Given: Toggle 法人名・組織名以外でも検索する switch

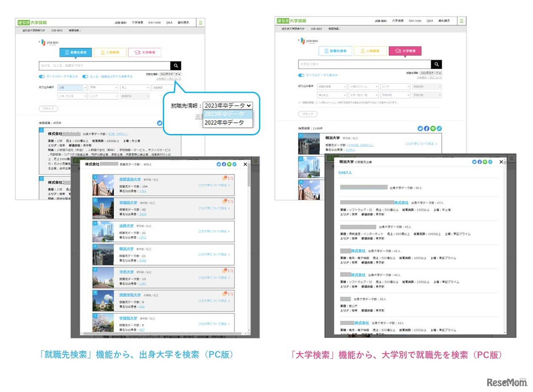Looking at the screenshot, I should (x=85, y=77).
